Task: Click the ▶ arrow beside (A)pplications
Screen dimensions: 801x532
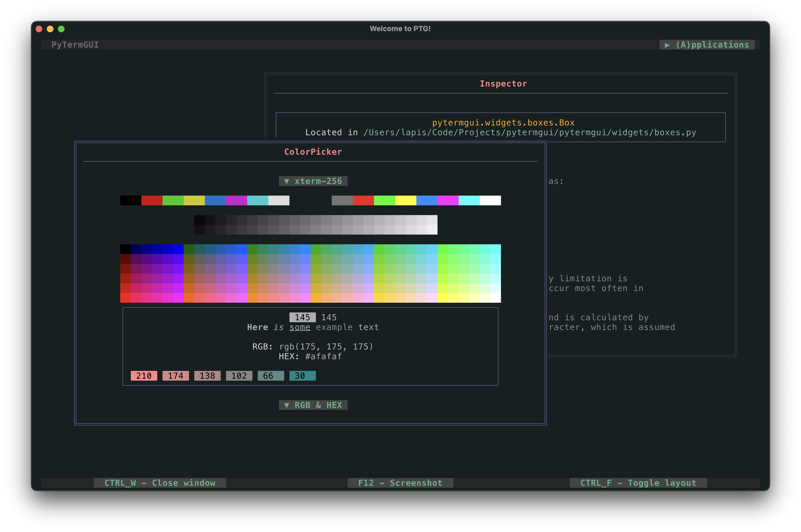Action: pos(667,45)
